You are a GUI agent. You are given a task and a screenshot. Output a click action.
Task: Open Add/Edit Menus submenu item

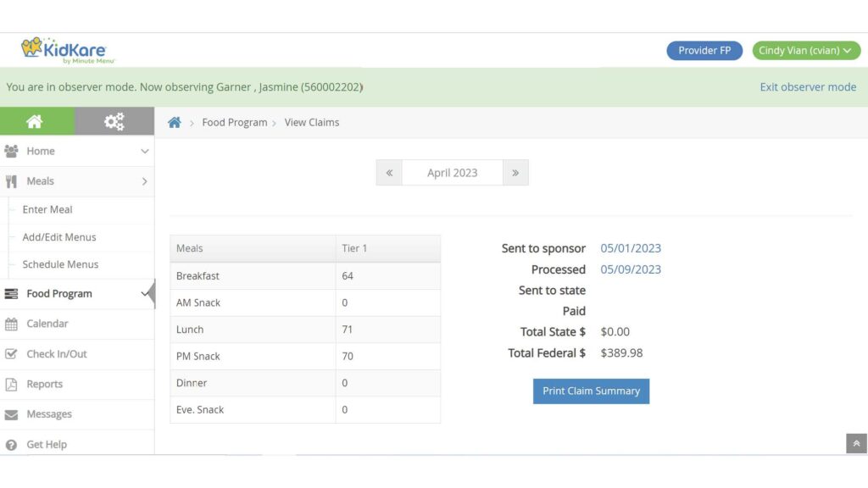pos(59,237)
